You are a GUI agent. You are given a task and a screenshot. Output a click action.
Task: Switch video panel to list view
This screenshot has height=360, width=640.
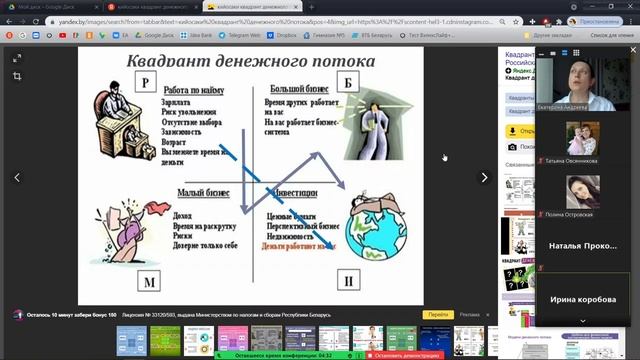coord(564,53)
